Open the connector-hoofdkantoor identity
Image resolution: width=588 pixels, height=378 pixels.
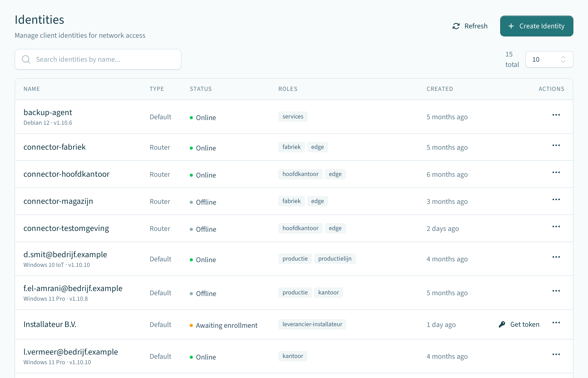(66, 174)
